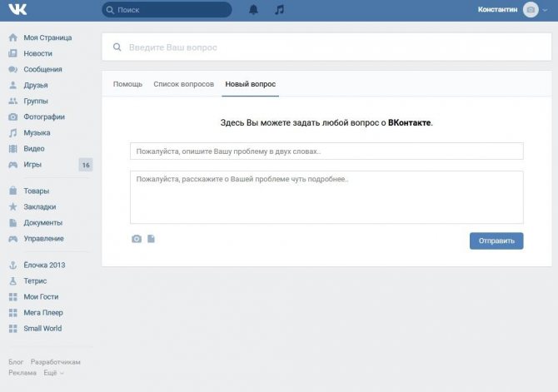
Task: Attach a document file icon
Action: click(x=151, y=239)
